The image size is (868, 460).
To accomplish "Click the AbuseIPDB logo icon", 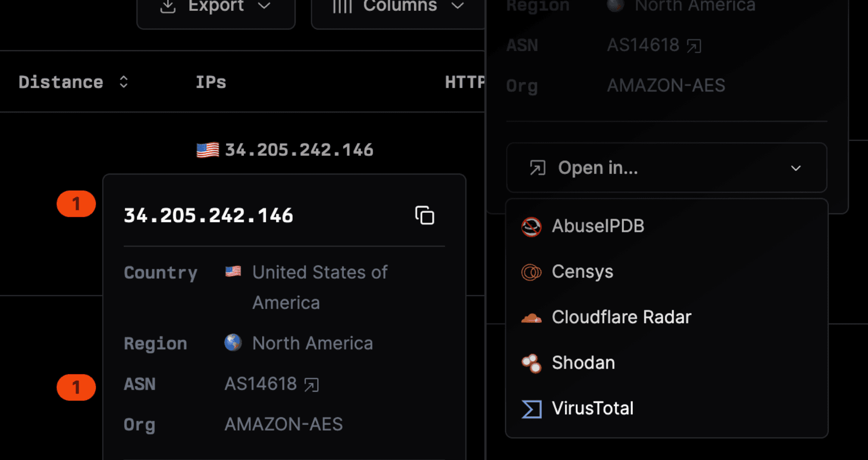I will pos(531,227).
